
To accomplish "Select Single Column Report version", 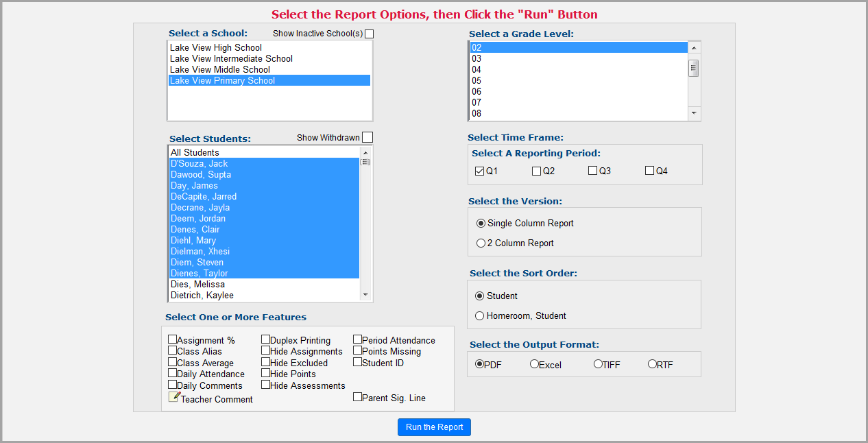I will click(x=481, y=223).
